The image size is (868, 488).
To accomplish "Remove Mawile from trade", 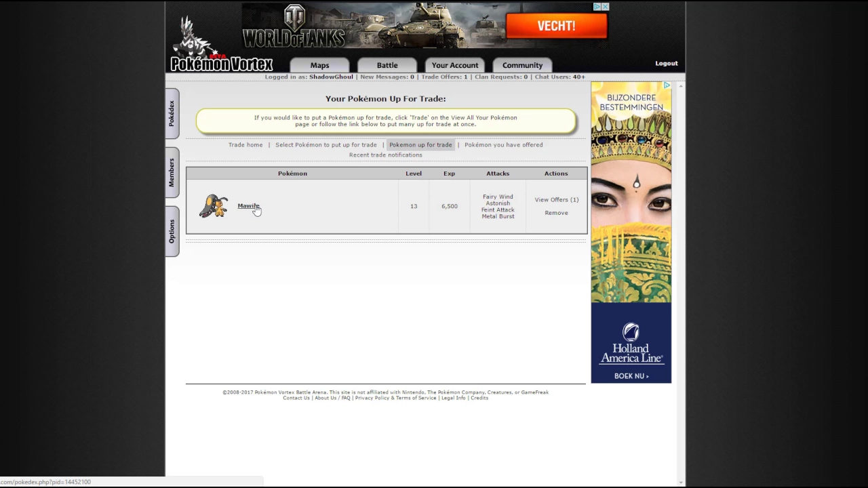I will 557,213.
